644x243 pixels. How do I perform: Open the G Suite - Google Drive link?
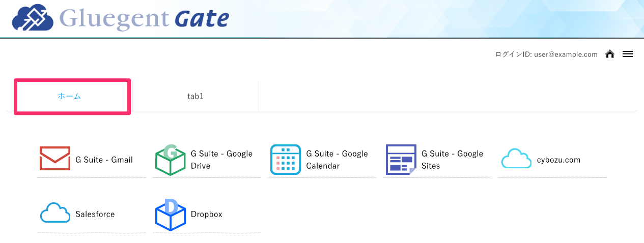point(221,160)
